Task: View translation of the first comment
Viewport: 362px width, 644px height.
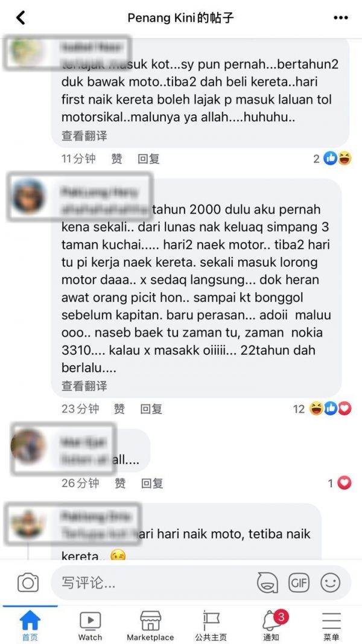Action: coord(84,136)
